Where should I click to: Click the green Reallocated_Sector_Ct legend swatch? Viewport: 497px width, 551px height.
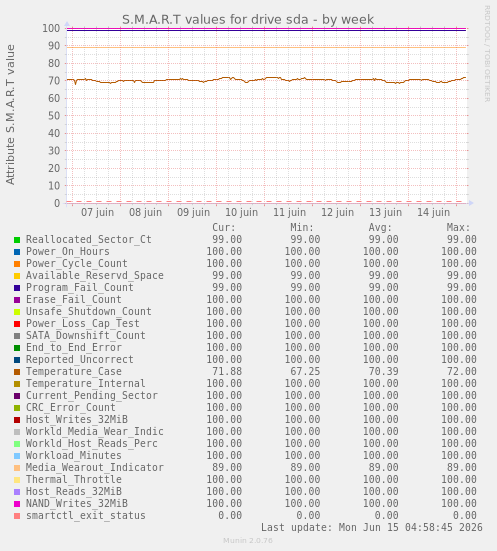[x=17, y=240]
